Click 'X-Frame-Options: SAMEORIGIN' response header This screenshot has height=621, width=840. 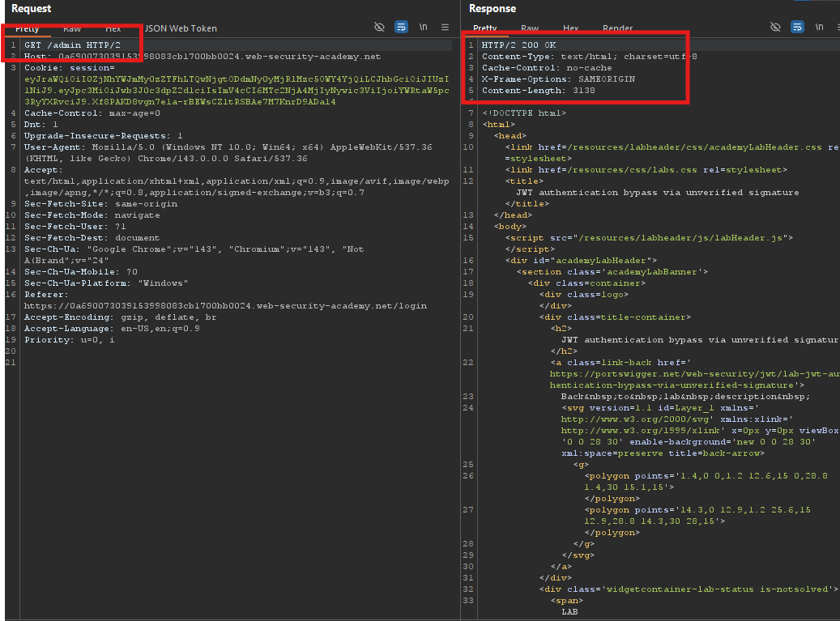(x=558, y=79)
